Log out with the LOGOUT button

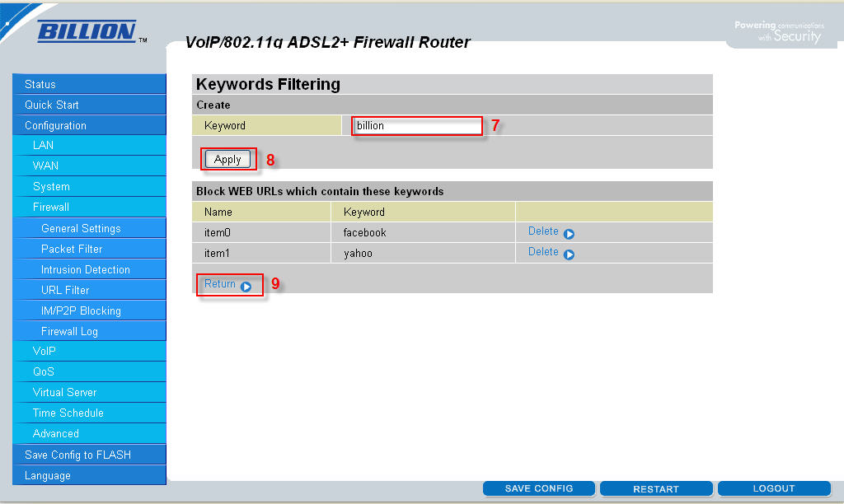pos(774,488)
